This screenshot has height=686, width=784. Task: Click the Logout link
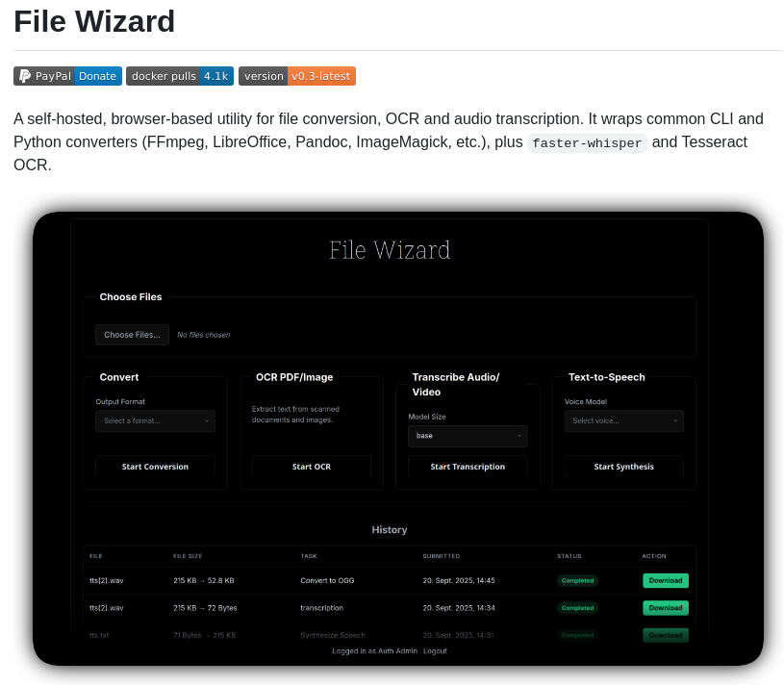tap(435, 650)
